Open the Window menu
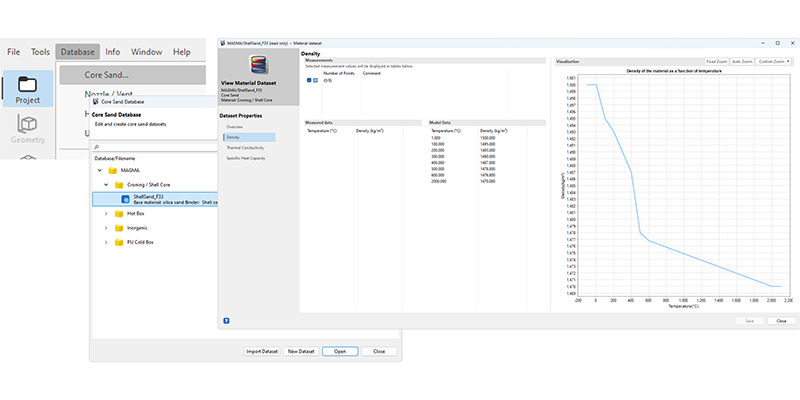This screenshot has height=400, width=800. click(x=146, y=52)
